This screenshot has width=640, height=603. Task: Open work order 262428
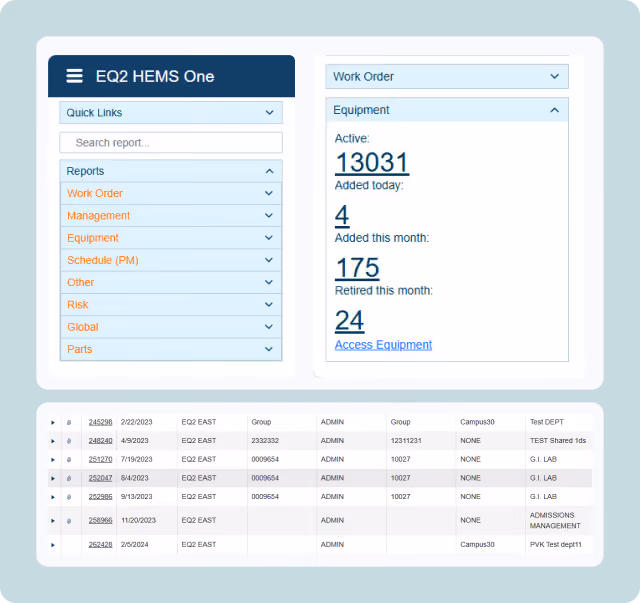coord(100,545)
